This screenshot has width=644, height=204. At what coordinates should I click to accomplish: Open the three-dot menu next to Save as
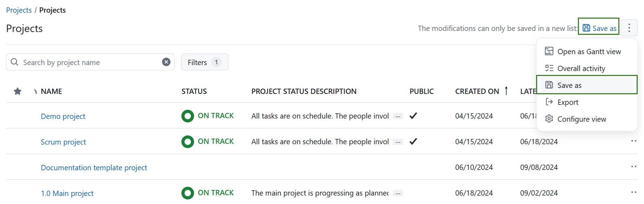629,27
